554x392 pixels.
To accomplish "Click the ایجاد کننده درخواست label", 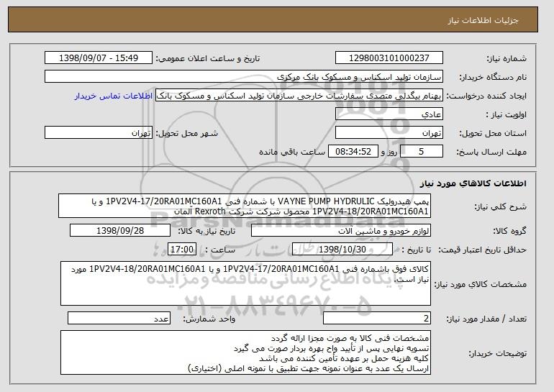I will tap(486, 96).
